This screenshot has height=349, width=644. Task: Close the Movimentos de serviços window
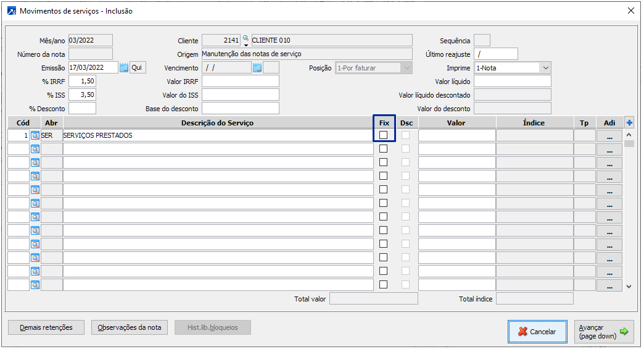(x=630, y=11)
